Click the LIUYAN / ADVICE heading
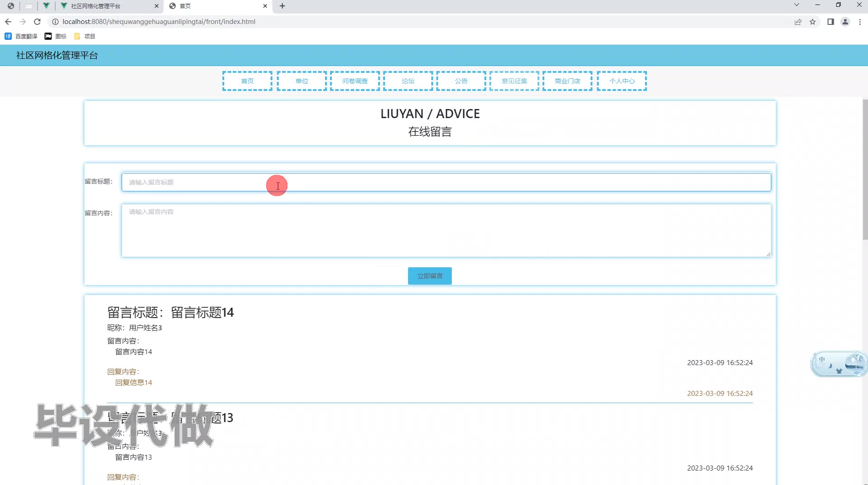This screenshot has height=485, width=868. (x=430, y=114)
